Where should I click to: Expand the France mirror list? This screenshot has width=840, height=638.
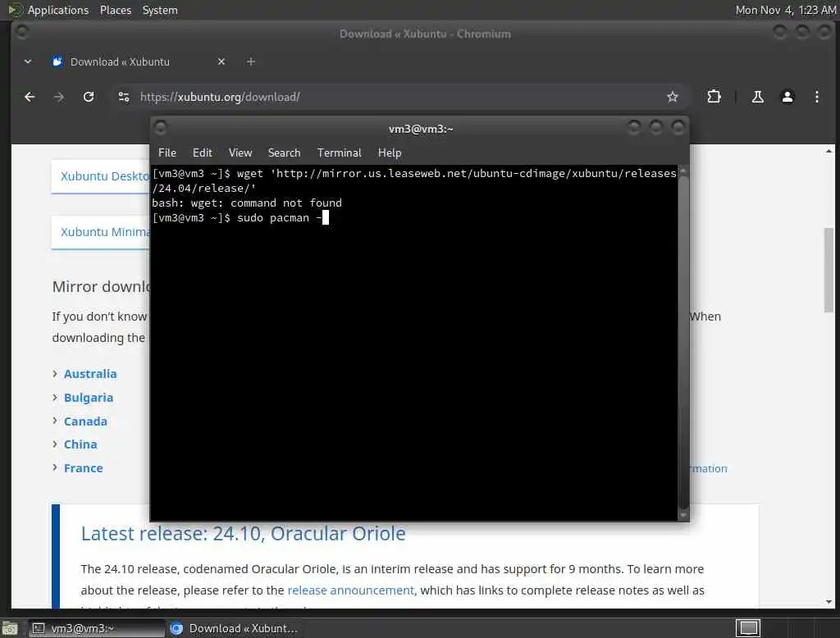(83, 467)
